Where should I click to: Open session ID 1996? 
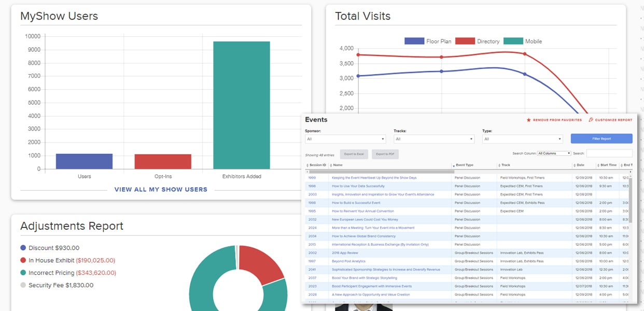[312, 186]
